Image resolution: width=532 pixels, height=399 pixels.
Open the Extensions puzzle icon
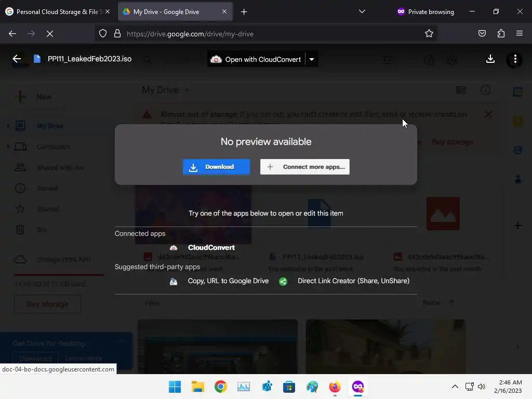click(501, 34)
